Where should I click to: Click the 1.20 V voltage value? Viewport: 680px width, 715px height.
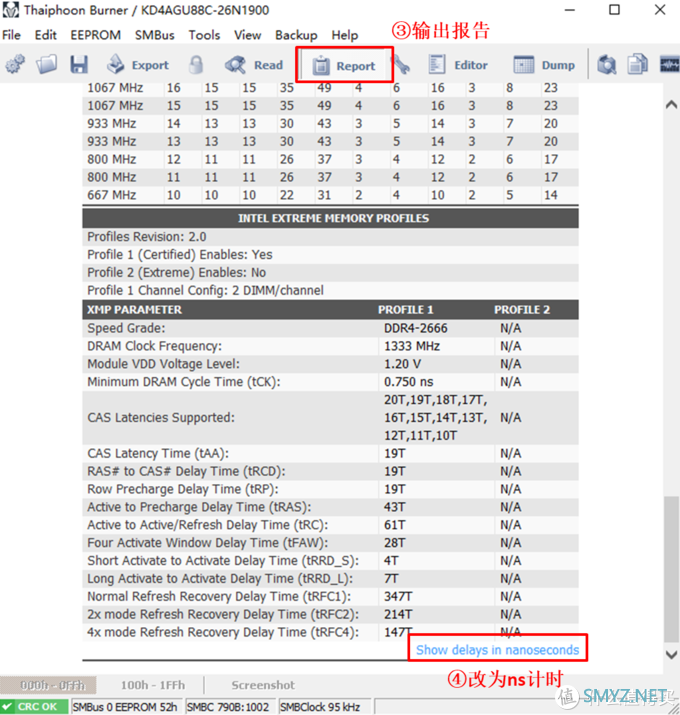(402, 363)
